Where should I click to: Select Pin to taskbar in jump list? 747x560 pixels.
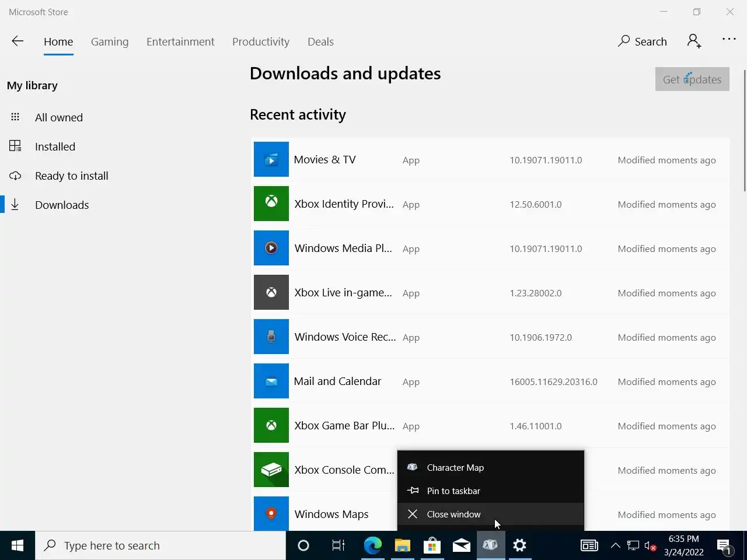click(491, 491)
